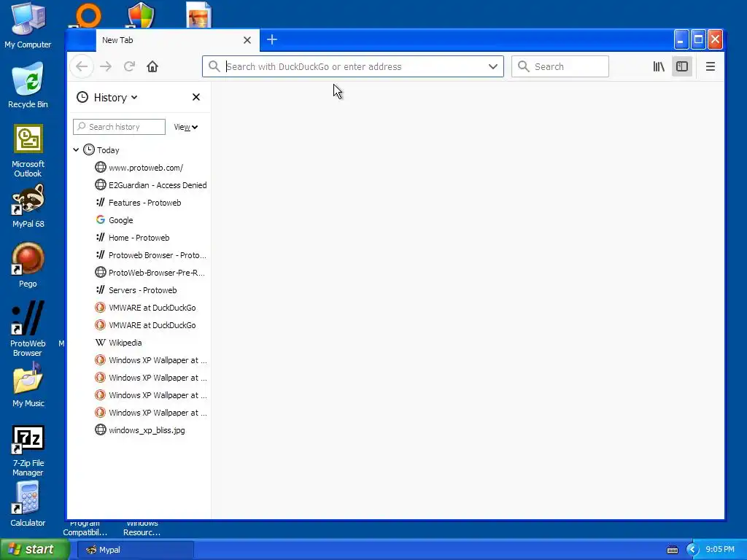The width and height of the screenshot is (747, 560).
Task: Expand the address bar history dropdown arrow
Action: [493, 66]
